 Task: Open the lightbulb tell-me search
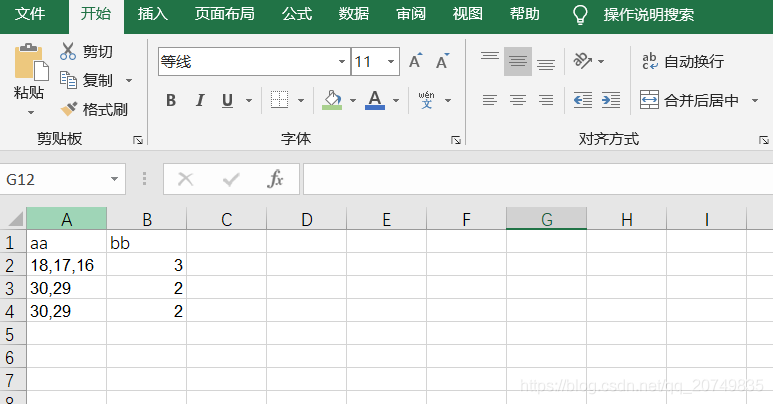coord(580,14)
